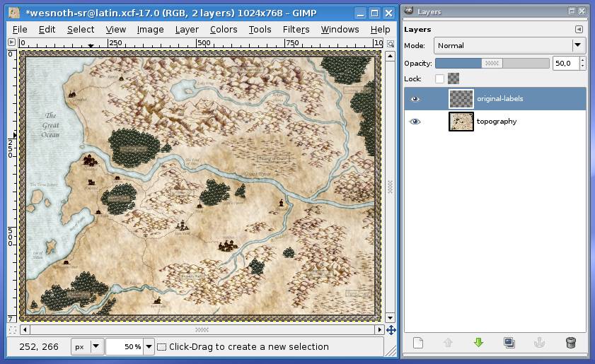Increase opacity with spinner up arrow
This screenshot has width=595, height=364.
pyautogui.click(x=583, y=60)
